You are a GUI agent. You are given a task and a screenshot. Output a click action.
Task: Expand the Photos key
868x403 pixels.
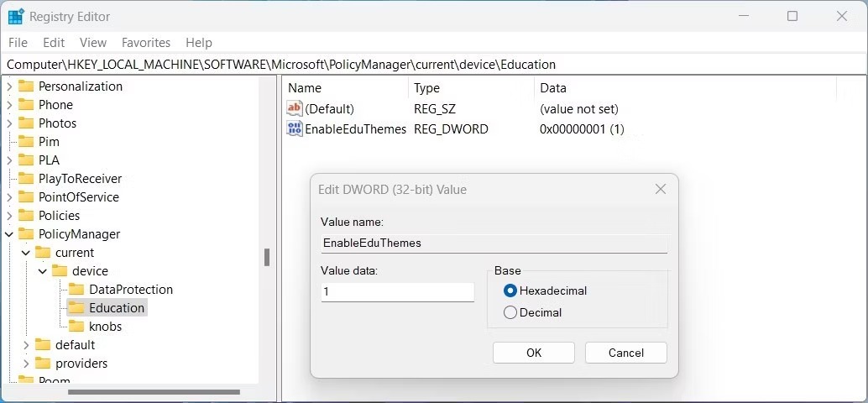(9, 123)
